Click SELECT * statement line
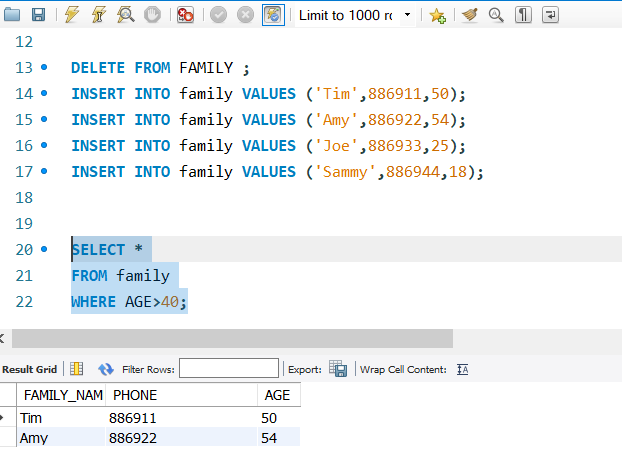 [107, 250]
